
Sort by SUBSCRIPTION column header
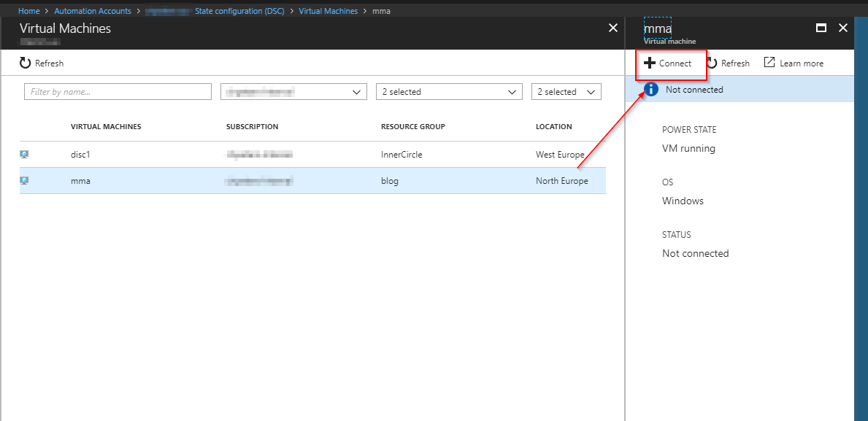[x=252, y=127]
